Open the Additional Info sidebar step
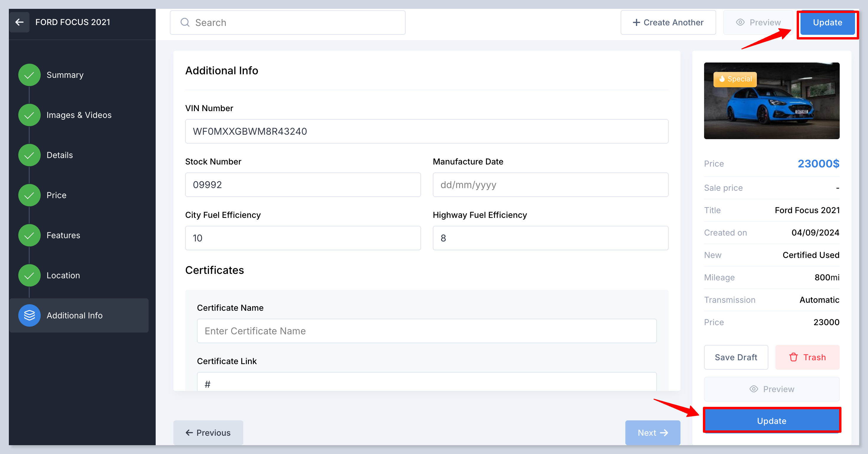Viewport: 868px width, 454px height. click(75, 315)
